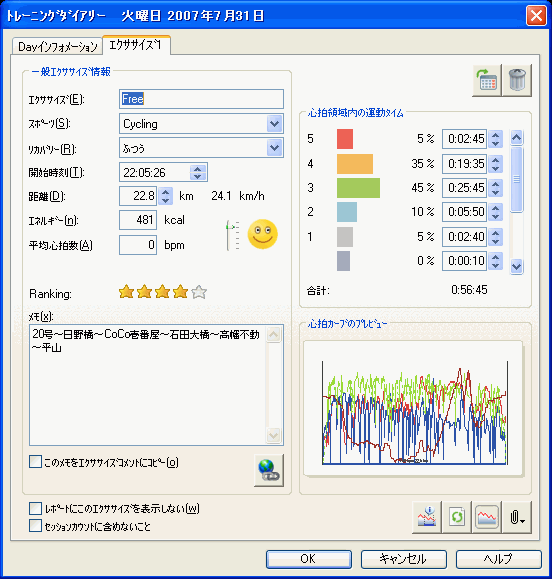
Task: Check the exclude from session count box
Action: click(x=35, y=525)
